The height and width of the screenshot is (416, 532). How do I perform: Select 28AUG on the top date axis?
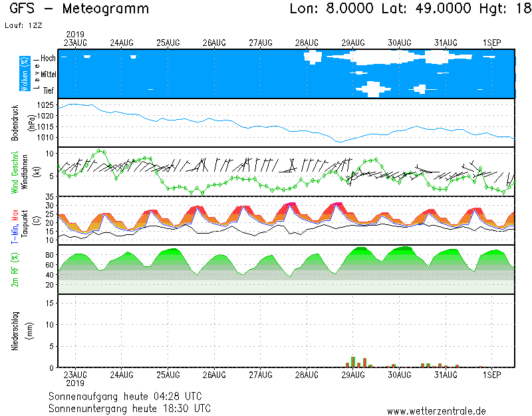pos(307,43)
